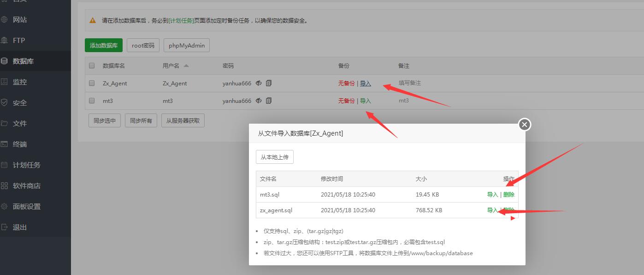Click the database icon in sidebar
Viewport: 644px width, 275px height.
(x=5, y=61)
